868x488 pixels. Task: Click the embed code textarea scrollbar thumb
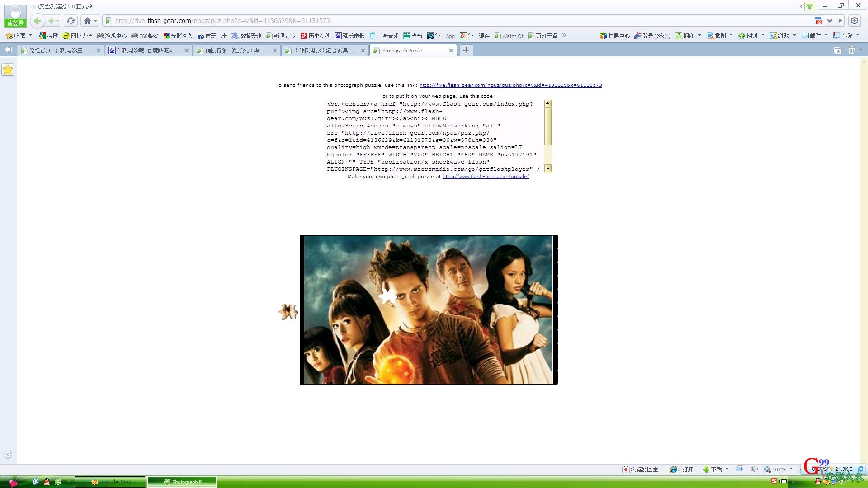[547, 127]
